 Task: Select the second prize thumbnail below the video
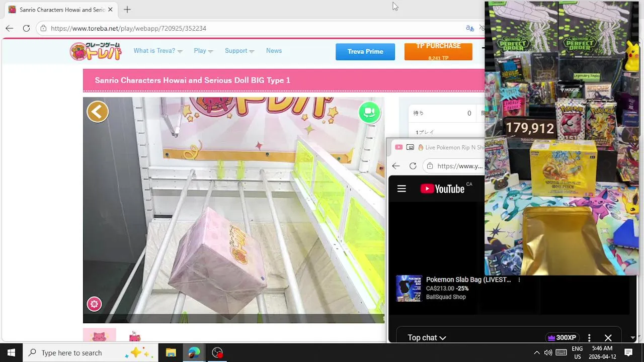coord(134,336)
